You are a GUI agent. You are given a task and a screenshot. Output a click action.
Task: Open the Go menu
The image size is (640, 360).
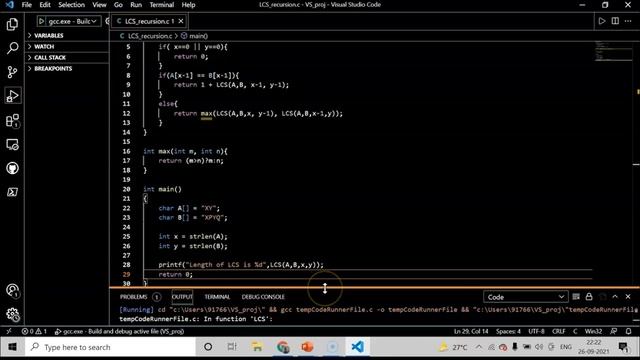point(118,5)
